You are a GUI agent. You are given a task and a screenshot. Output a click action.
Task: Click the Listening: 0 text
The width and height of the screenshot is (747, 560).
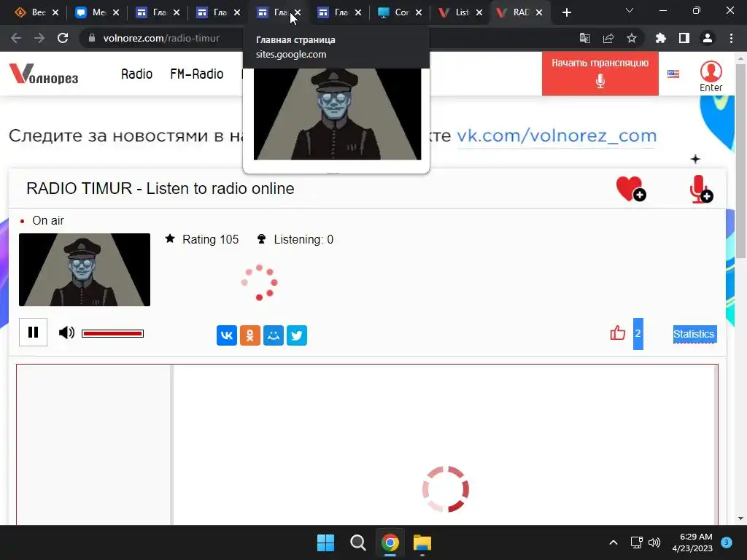point(303,239)
